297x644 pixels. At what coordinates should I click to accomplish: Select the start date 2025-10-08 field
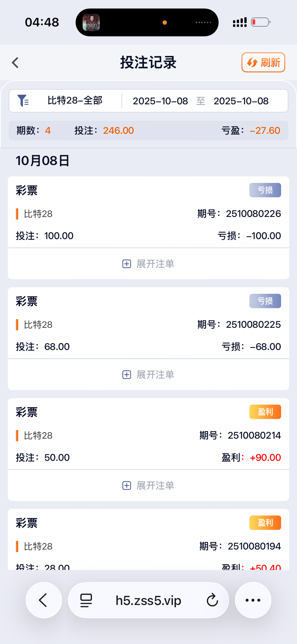click(x=160, y=101)
